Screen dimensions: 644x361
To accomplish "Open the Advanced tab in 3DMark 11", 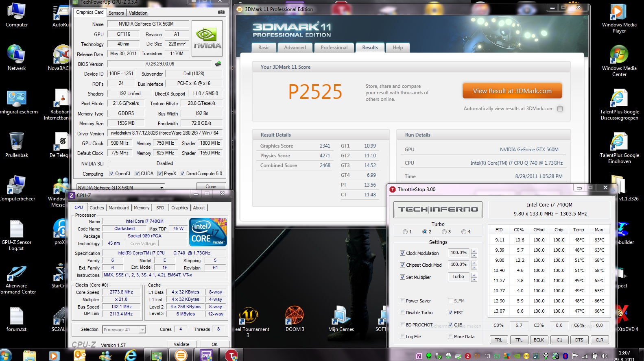I will click(x=295, y=48).
